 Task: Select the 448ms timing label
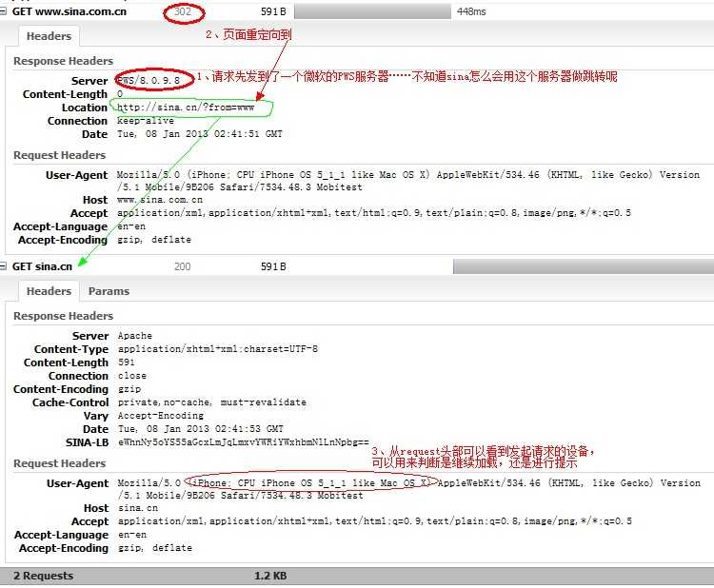pyautogui.click(x=471, y=11)
